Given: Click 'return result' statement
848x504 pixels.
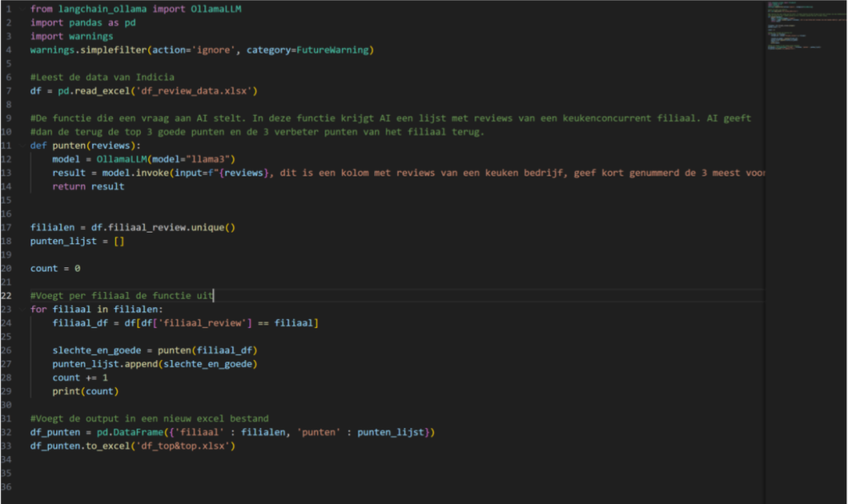Looking at the screenshot, I should click(x=88, y=186).
